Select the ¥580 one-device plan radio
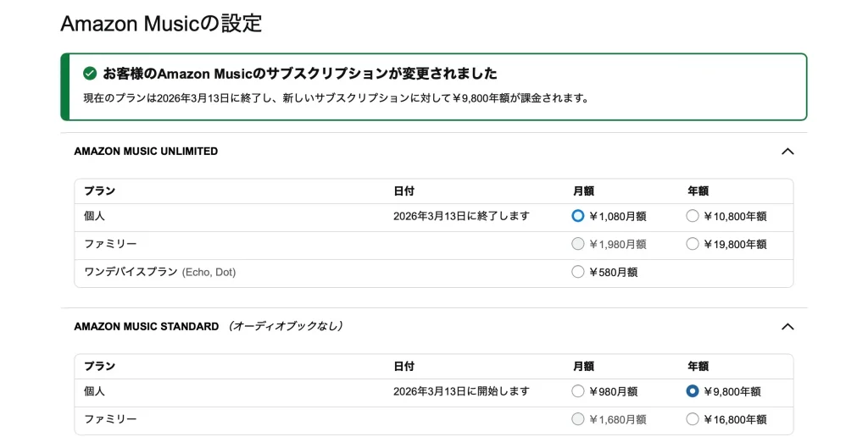Screen dimensions: 868x448 578,272
